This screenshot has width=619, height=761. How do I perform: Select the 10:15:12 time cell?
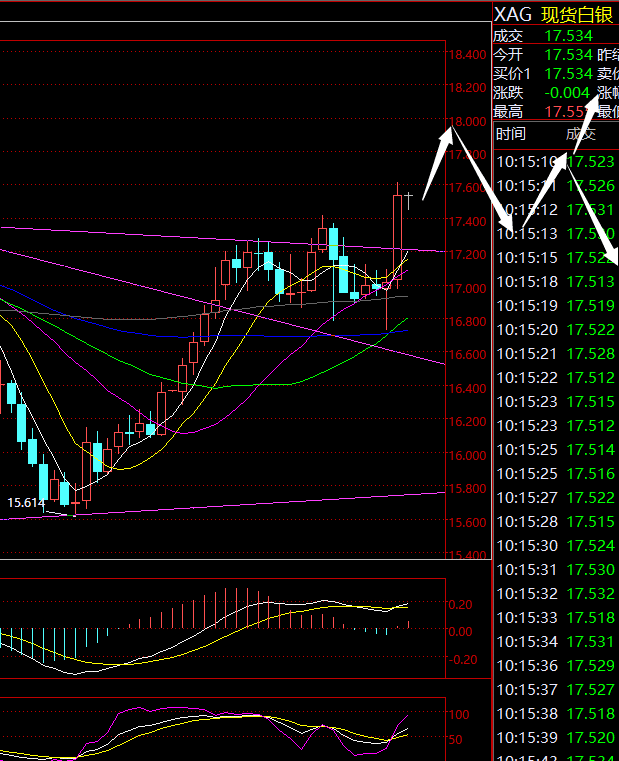[527, 210]
